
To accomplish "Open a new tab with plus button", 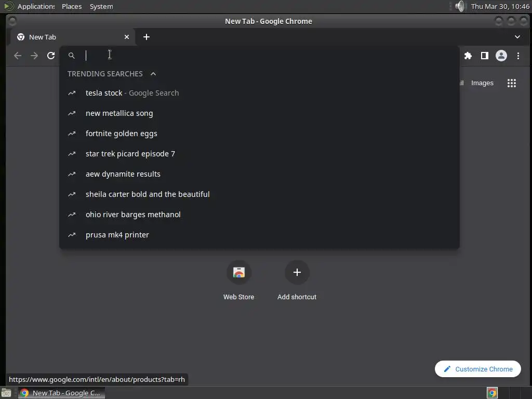I will 146,37.
